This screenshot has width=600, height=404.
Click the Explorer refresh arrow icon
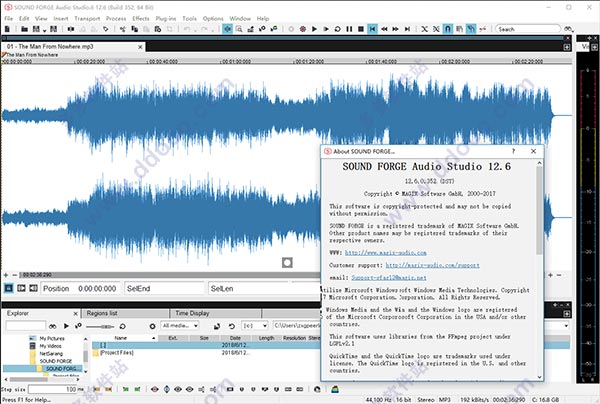coord(232,326)
